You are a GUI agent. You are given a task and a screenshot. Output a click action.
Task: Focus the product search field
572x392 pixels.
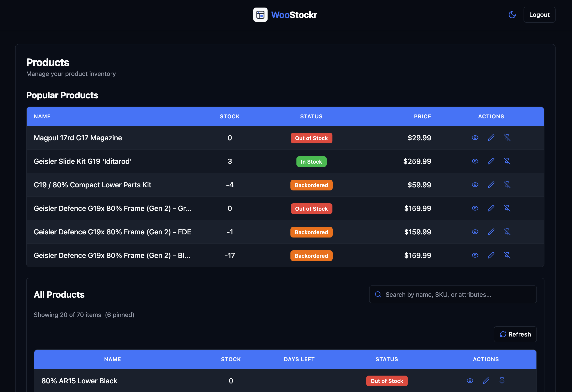pos(453,294)
